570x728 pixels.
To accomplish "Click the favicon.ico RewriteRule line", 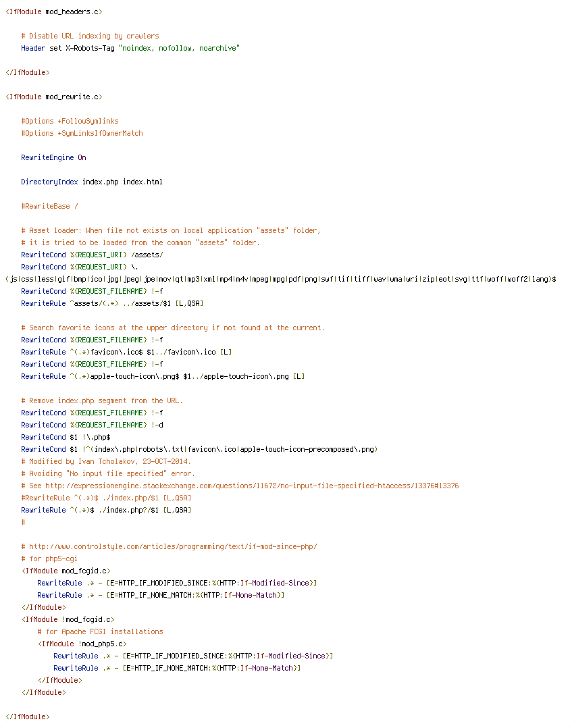I will click(126, 352).
